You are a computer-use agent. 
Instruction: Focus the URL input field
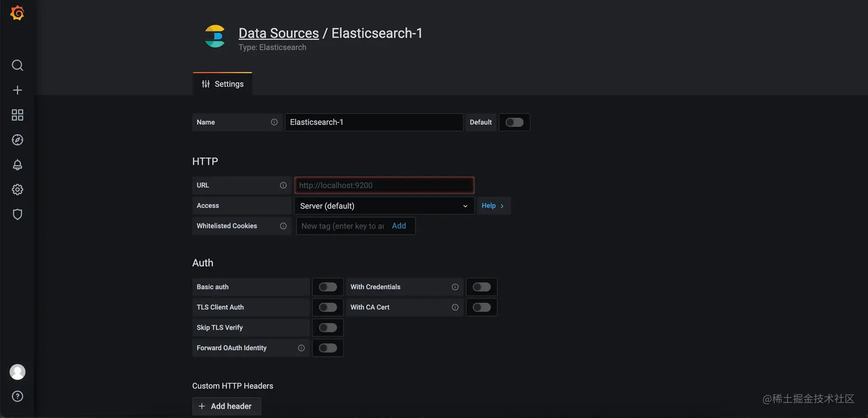click(x=384, y=185)
